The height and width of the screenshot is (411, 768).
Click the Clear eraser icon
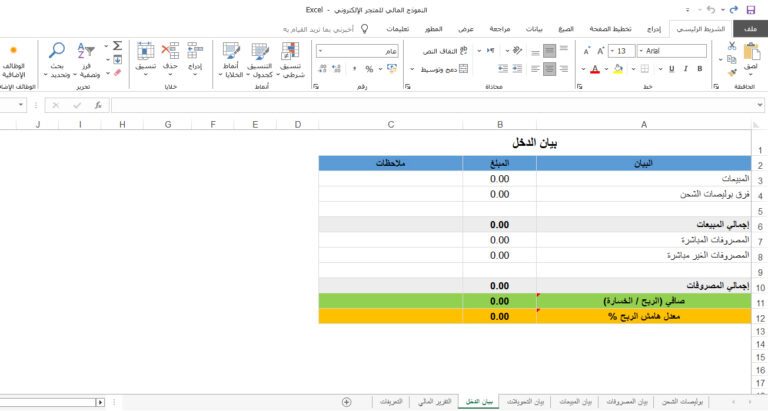(118, 73)
